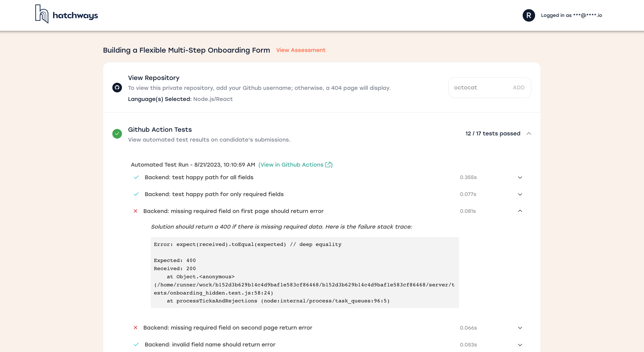The image size is (644, 352).
Task: Expand missing required field second page test
Action: tap(520, 328)
